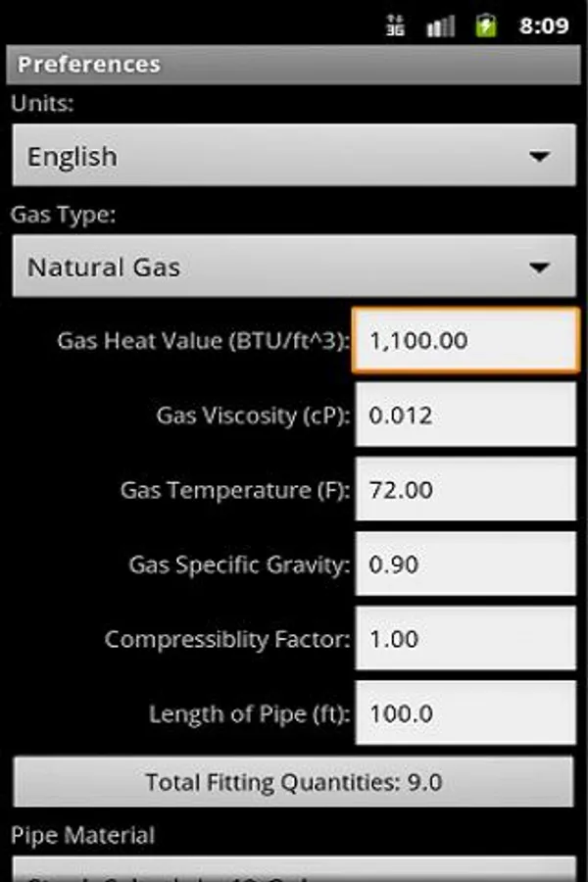Tap the Gas Type label
The width and height of the screenshot is (588, 882).
pyautogui.click(x=63, y=215)
